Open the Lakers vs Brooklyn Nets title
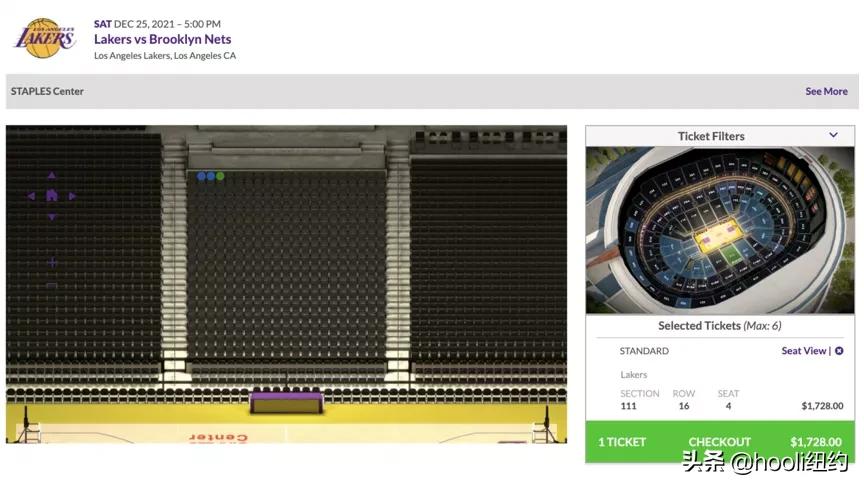Viewport: 864px width, 488px height. pyautogui.click(x=162, y=40)
